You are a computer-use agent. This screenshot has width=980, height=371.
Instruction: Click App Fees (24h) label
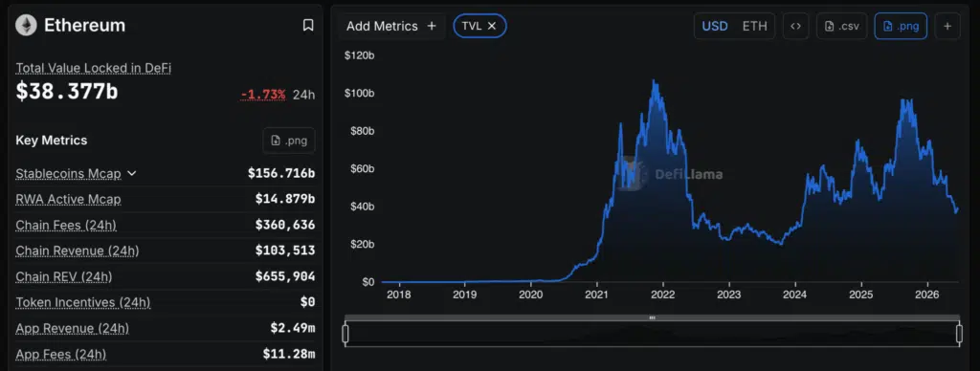coord(60,354)
